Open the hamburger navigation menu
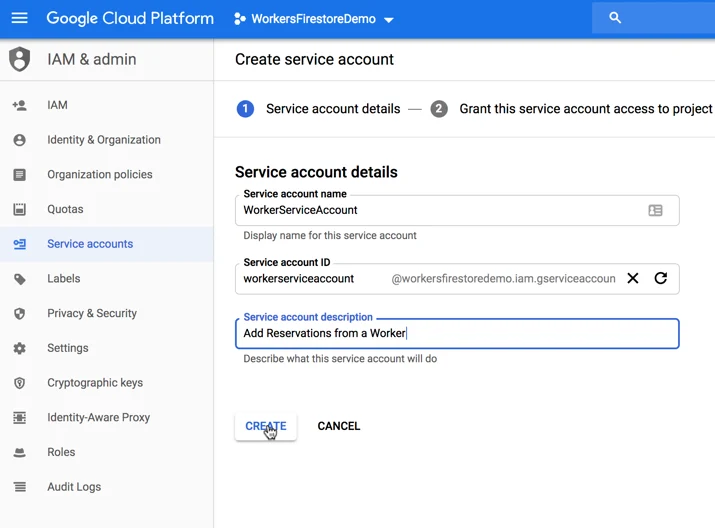The width and height of the screenshot is (715, 528). pyautogui.click(x=20, y=18)
